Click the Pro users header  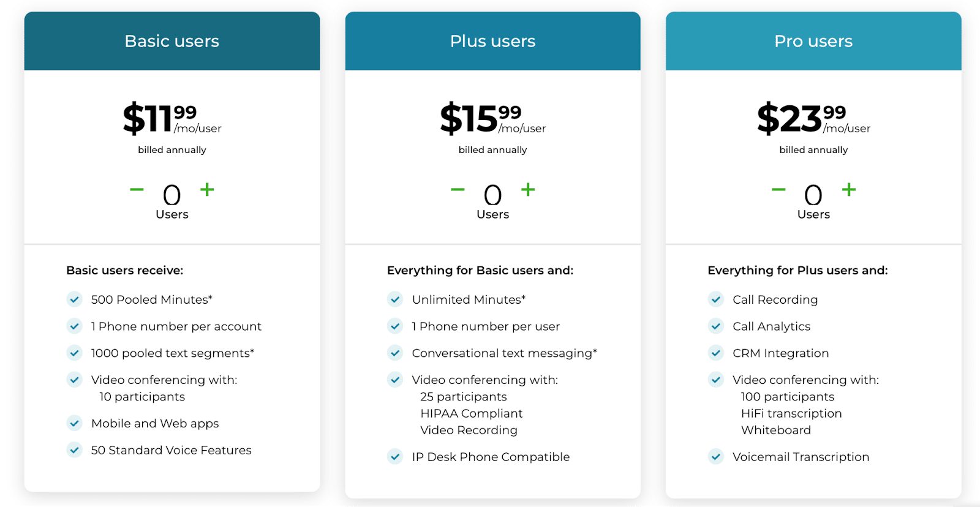tap(812, 40)
